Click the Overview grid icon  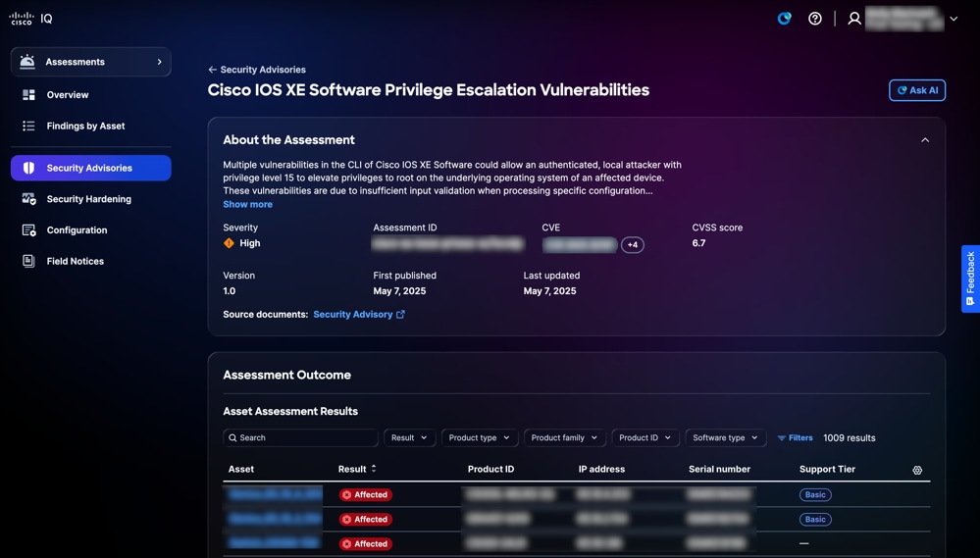pos(28,95)
